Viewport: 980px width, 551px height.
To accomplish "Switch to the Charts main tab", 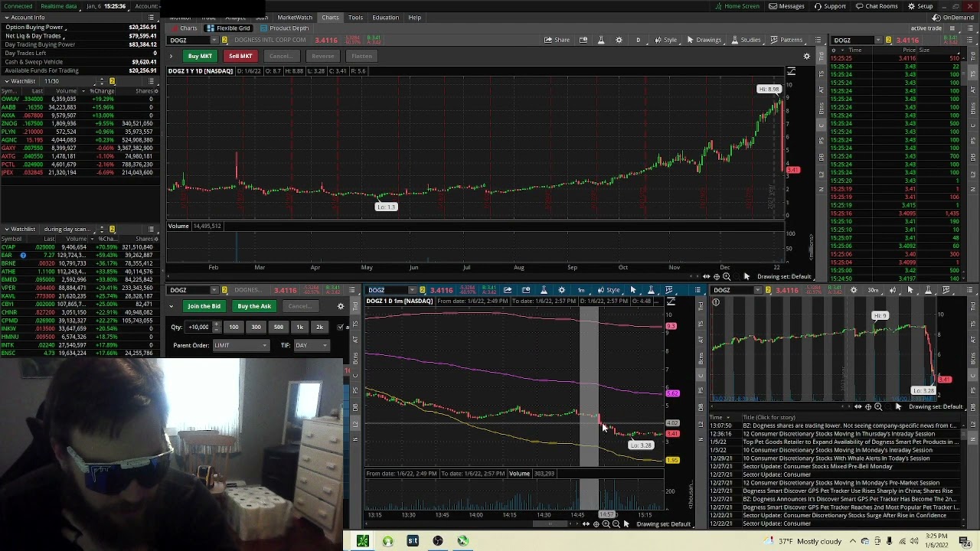I will [330, 17].
